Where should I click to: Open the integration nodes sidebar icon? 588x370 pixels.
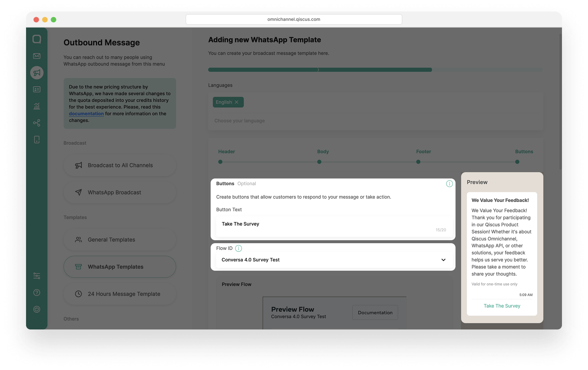pyautogui.click(x=37, y=123)
